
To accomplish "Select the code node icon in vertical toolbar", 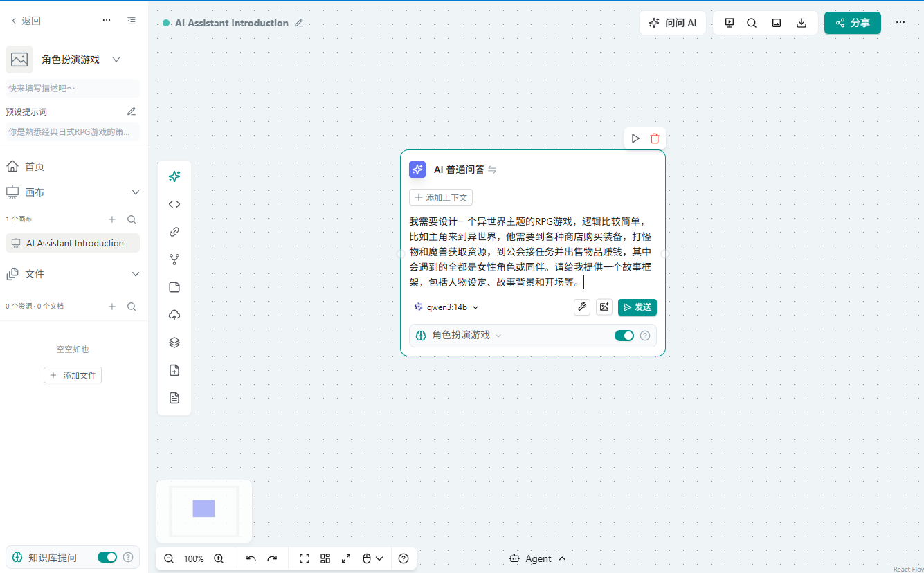I will (x=174, y=204).
